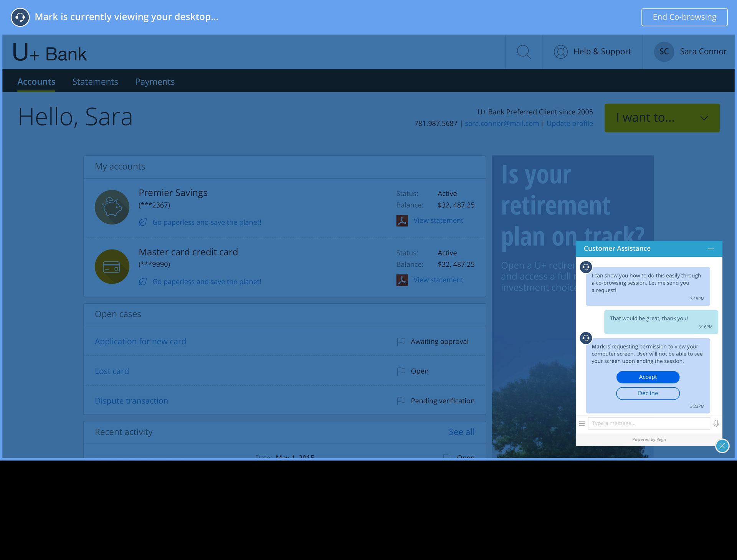Accept Mark's screen viewing request

pos(648,377)
